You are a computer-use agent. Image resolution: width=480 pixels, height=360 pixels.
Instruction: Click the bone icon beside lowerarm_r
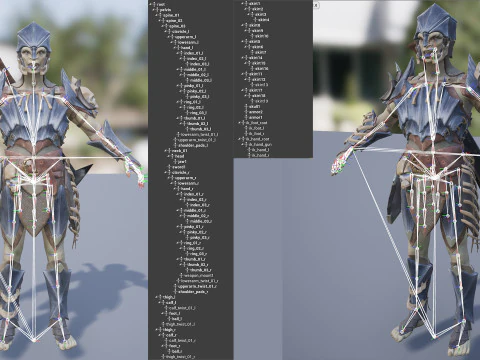click(176, 183)
